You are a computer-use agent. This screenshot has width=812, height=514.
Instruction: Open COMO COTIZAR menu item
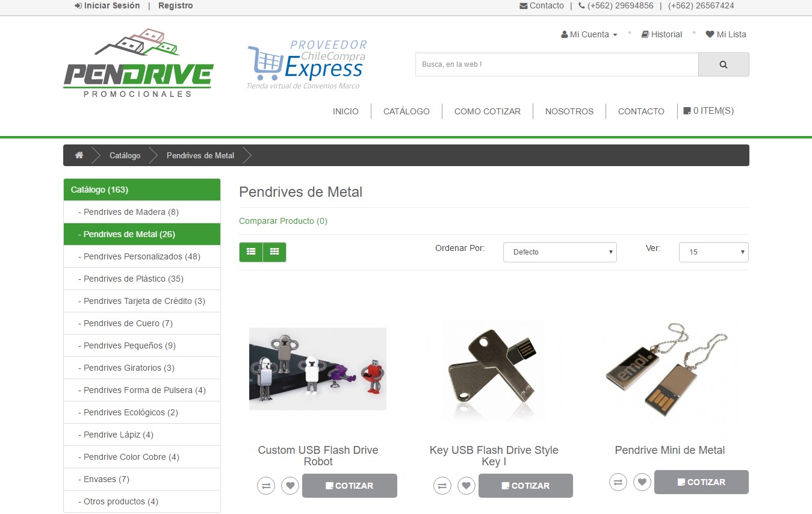[x=488, y=111]
